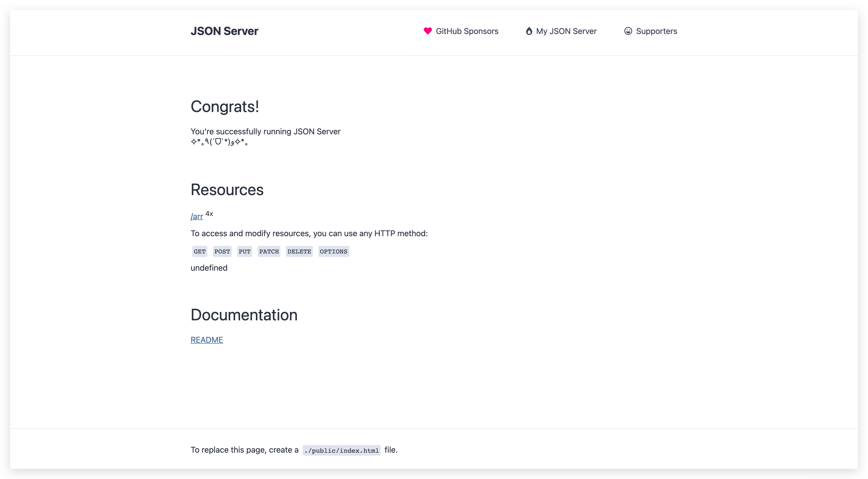868x479 pixels.
Task: Click the PATCH method badge
Action: coord(269,251)
